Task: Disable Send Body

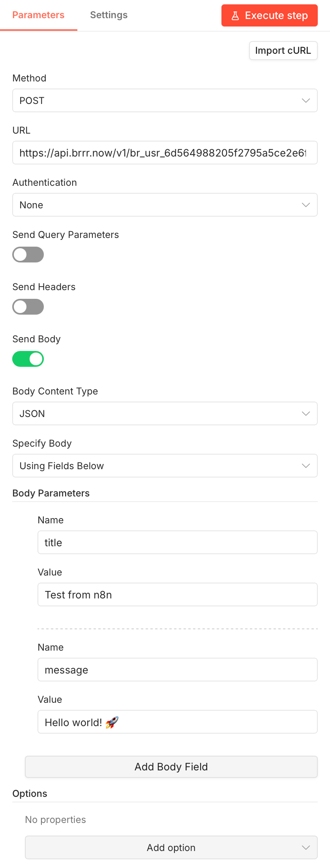Action: [x=28, y=359]
